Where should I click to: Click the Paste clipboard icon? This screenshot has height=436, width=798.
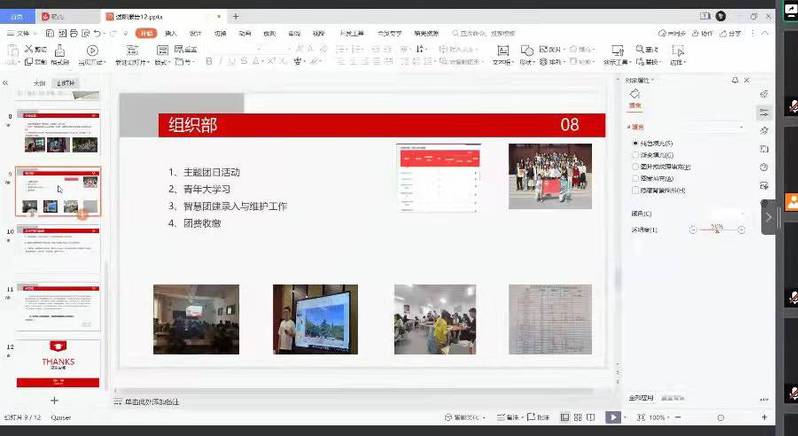click(12, 52)
